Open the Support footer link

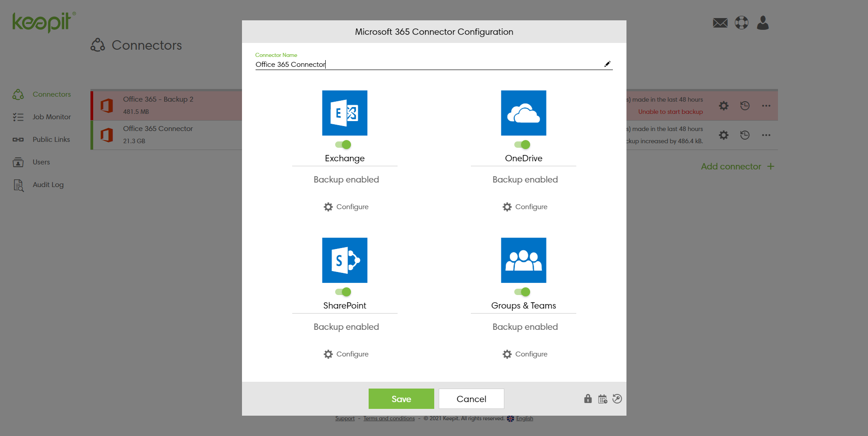click(345, 418)
